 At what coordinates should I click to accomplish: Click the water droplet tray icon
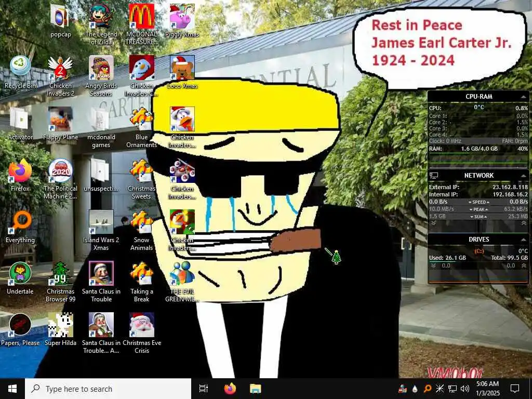click(x=415, y=389)
